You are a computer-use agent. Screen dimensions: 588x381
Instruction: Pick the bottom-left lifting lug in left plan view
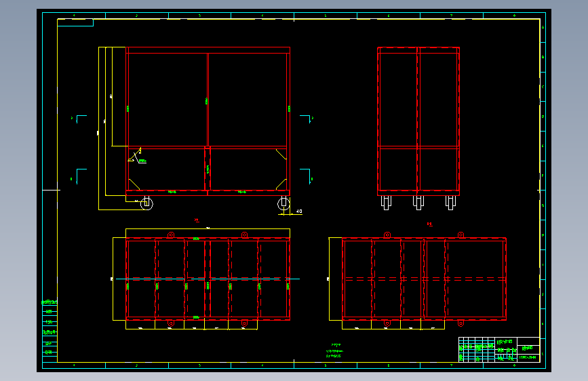click(x=171, y=323)
